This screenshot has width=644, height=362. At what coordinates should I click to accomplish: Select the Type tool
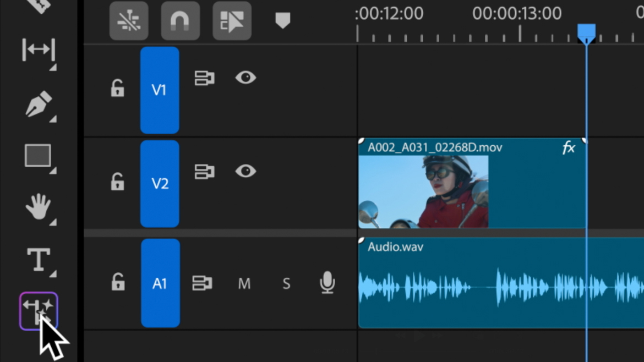(x=39, y=259)
